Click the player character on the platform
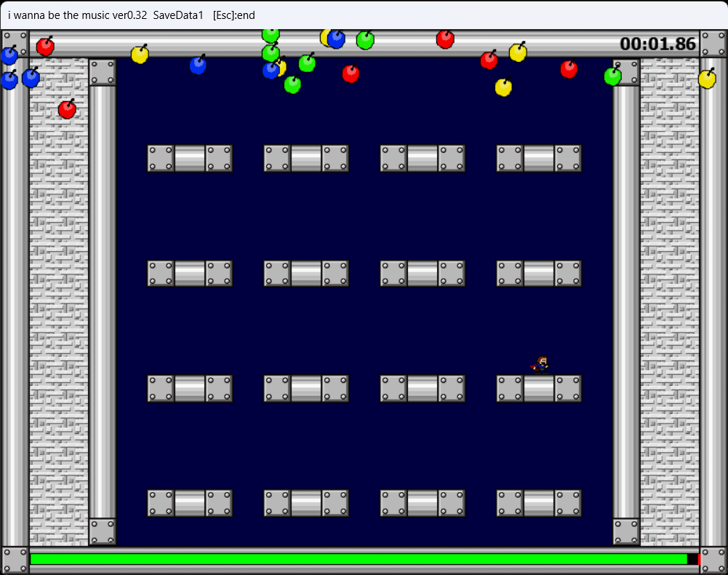728x575 pixels. tap(540, 365)
